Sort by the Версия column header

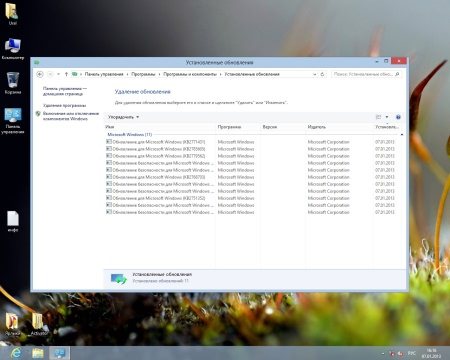click(283, 127)
